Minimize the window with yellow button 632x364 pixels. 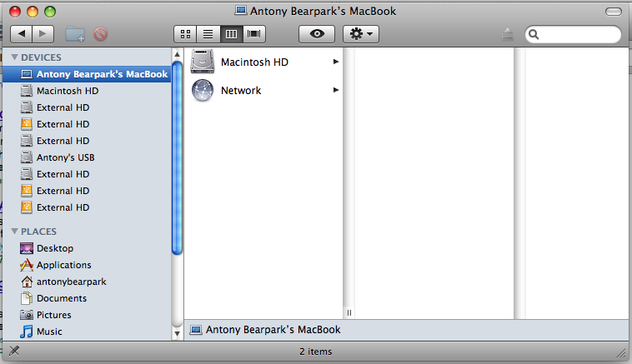click(33, 12)
